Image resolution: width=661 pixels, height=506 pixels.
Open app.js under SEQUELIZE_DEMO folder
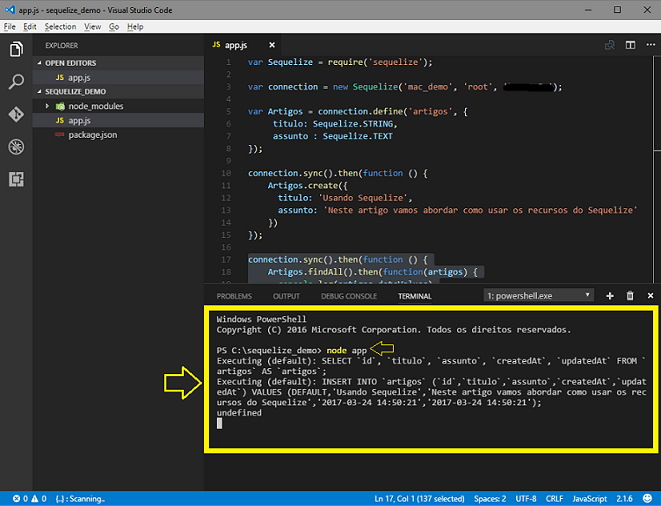pos(118,121)
